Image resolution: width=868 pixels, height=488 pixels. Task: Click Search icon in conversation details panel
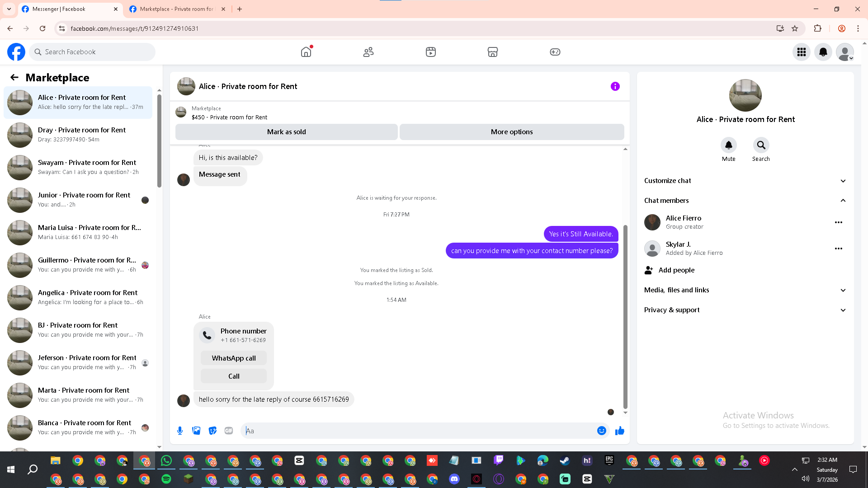[x=761, y=145]
